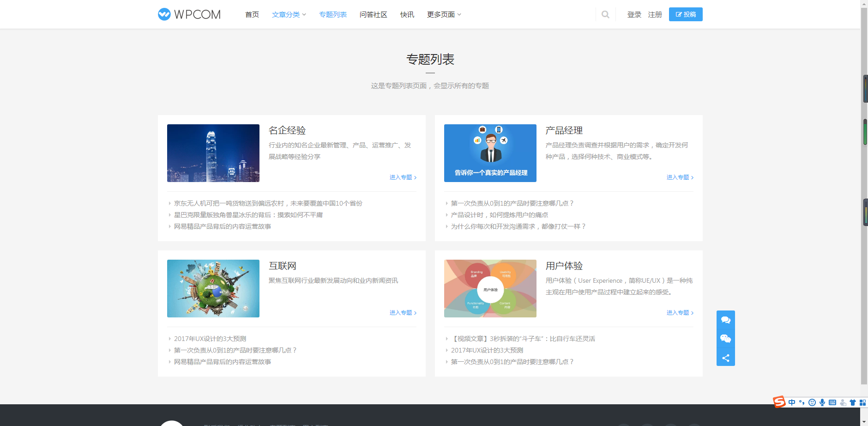Click the 登录 link
Image resolution: width=868 pixels, height=426 pixels.
point(634,15)
